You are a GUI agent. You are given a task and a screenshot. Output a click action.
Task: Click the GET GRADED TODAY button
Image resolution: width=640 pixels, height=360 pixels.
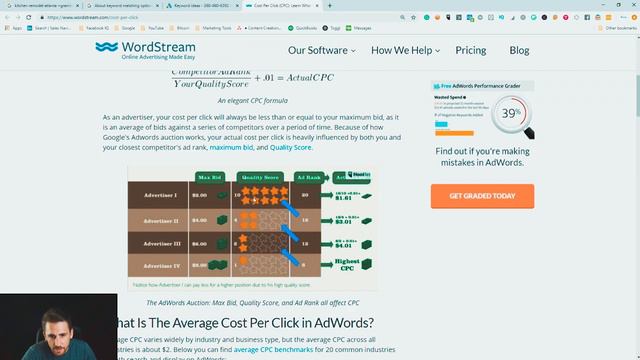coord(482,196)
